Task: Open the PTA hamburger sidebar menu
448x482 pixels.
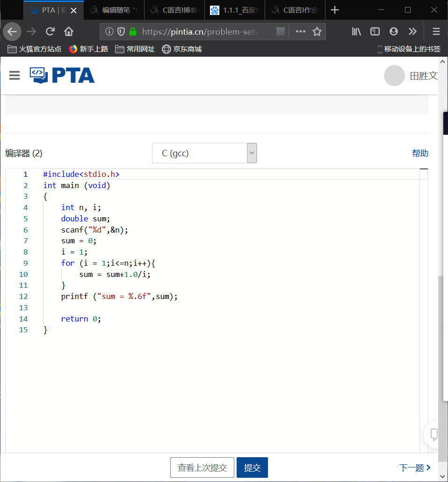Action: [x=14, y=75]
